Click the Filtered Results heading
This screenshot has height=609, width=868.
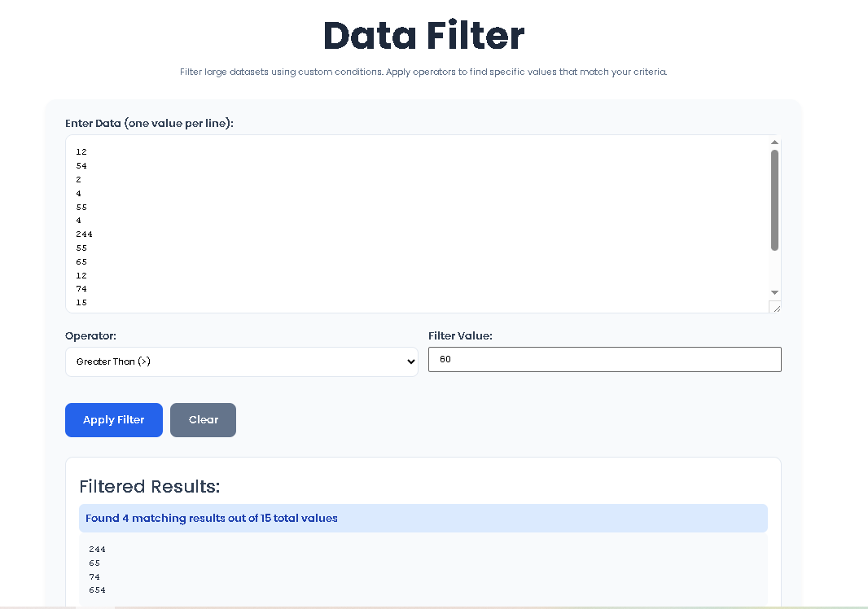click(x=149, y=486)
